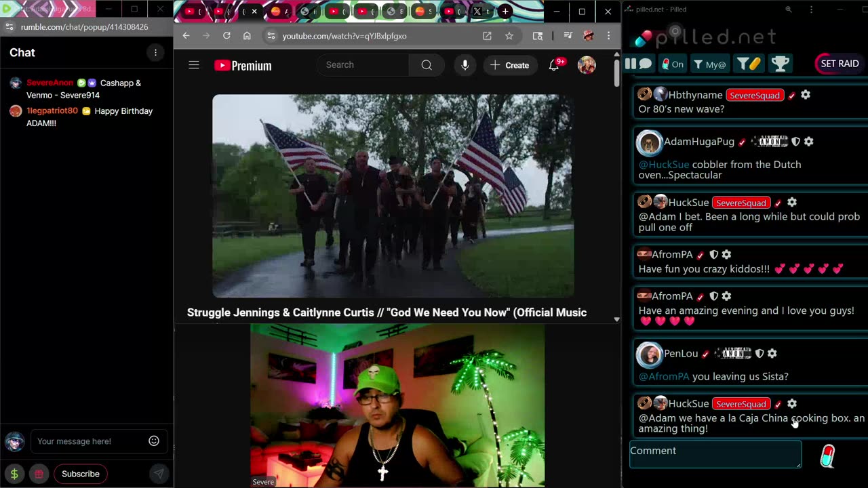Click the YouTube page scrollbar down arrow

(616, 319)
